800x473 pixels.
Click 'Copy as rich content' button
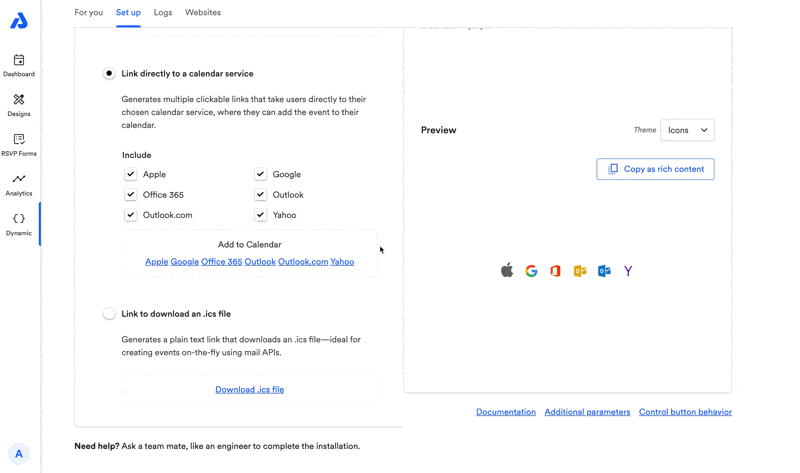(655, 169)
